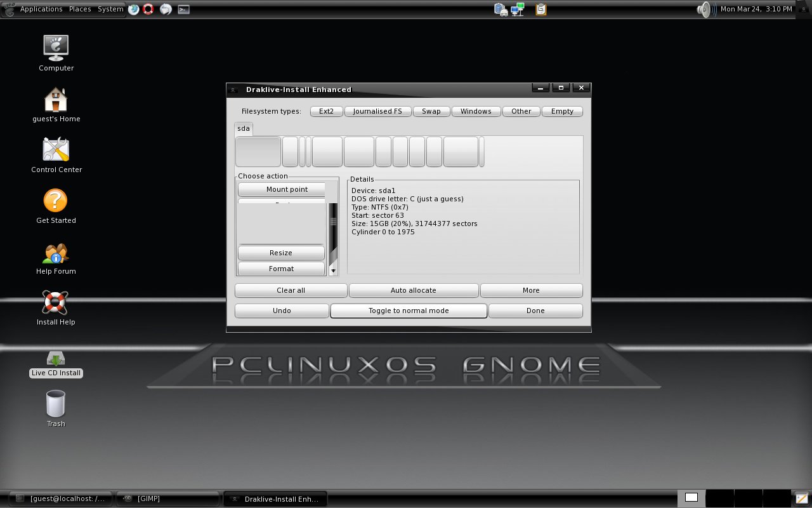This screenshot has height=508, width=812.
Task: Open the terminal launcher in top panel
Action: click(183, 10)
